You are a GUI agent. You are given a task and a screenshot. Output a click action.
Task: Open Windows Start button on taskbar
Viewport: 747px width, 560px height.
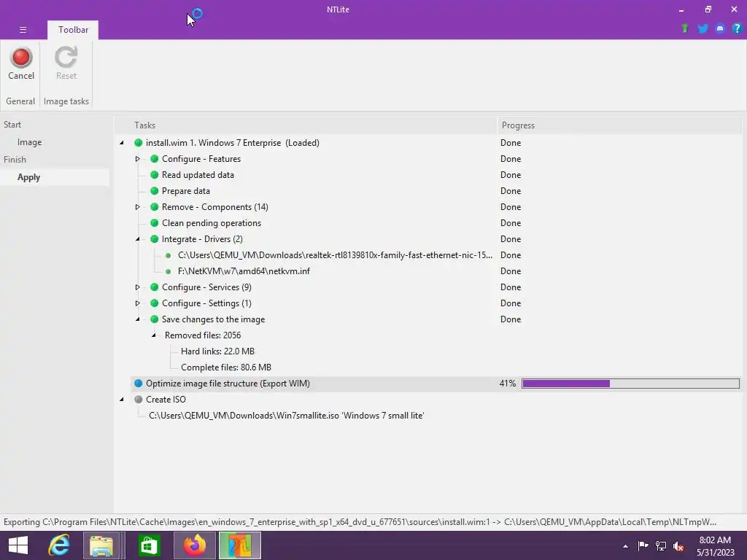(x=18, y=545)
